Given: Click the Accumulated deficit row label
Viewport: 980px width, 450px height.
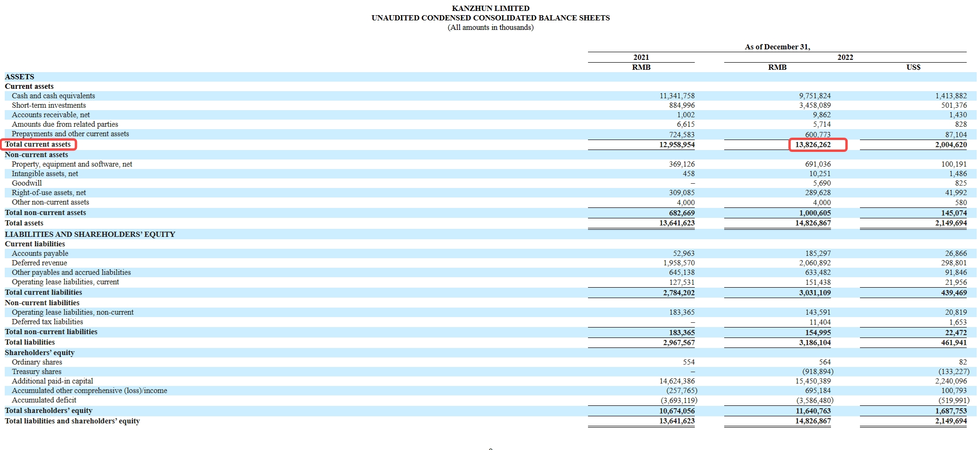Looking at the screenshot, I should point(44,400).
